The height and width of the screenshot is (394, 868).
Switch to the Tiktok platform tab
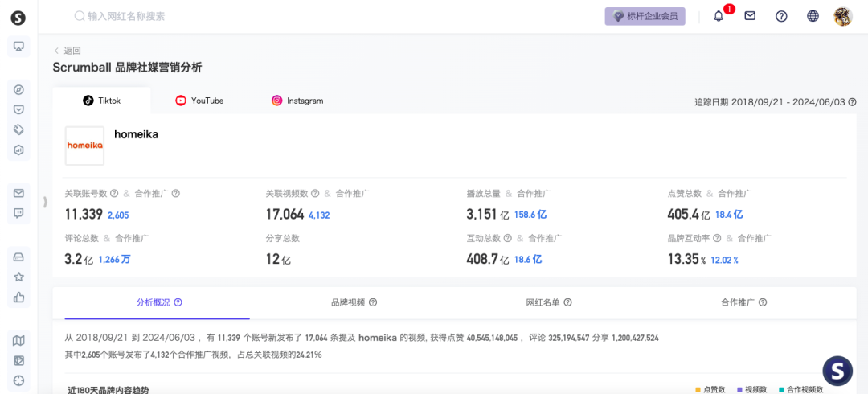(x=102, y=101)
